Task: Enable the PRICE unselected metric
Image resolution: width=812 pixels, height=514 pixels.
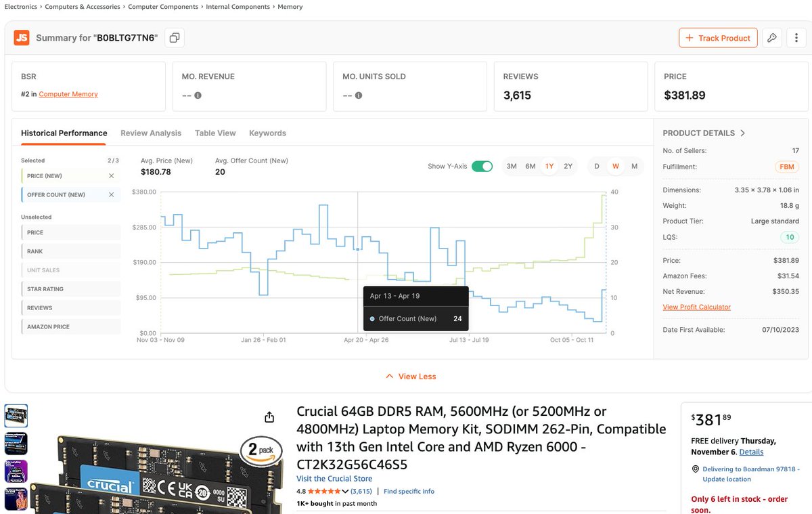Action: (71, 232)
